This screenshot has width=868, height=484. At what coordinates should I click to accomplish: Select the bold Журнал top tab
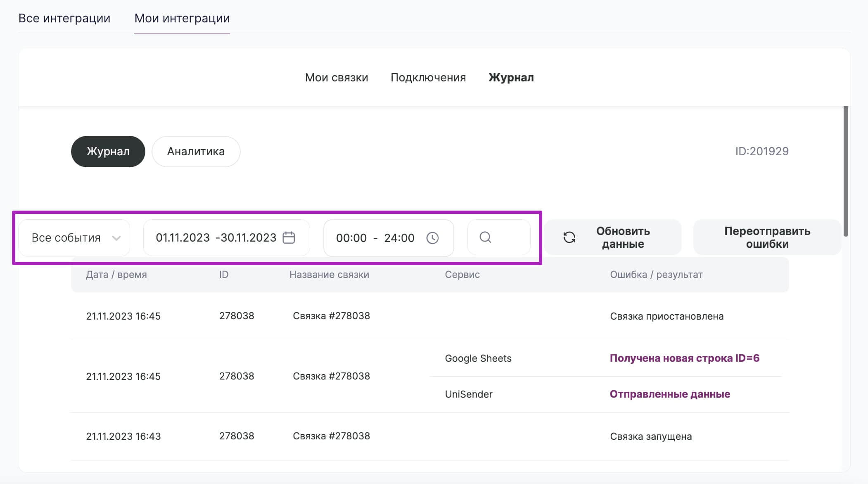(x=511, y=78)
